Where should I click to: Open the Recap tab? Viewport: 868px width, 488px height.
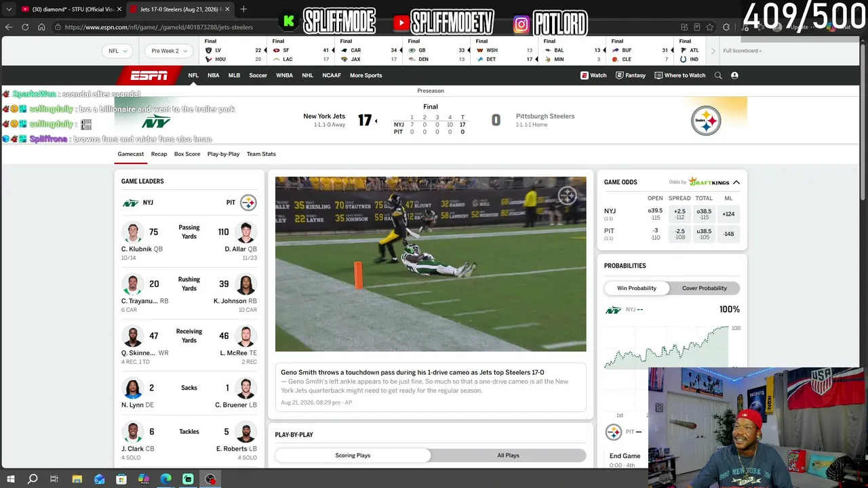(159, 154)
